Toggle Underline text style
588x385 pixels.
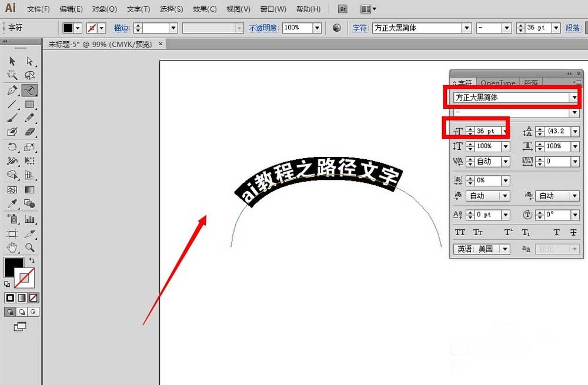pyautogui.click(x=556, y=232)
